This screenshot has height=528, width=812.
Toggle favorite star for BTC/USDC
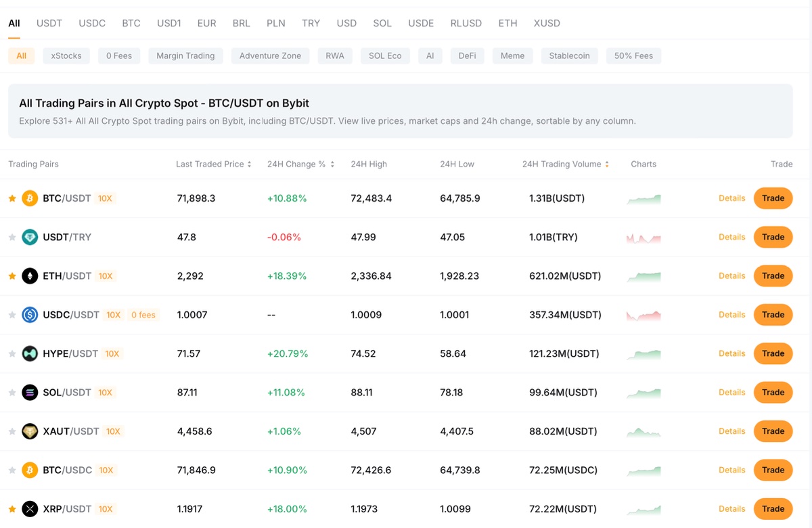point(12,470)
